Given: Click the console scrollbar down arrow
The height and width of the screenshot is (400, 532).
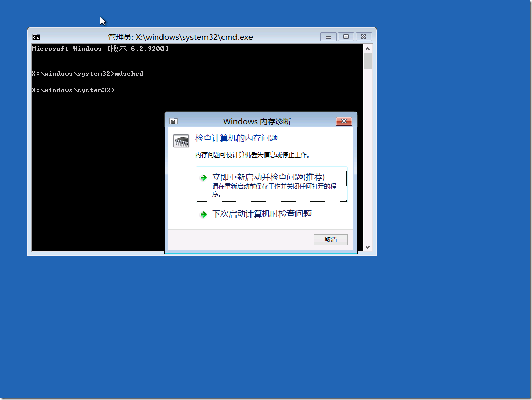Looking at the screenshot, I should coord(367,247).
